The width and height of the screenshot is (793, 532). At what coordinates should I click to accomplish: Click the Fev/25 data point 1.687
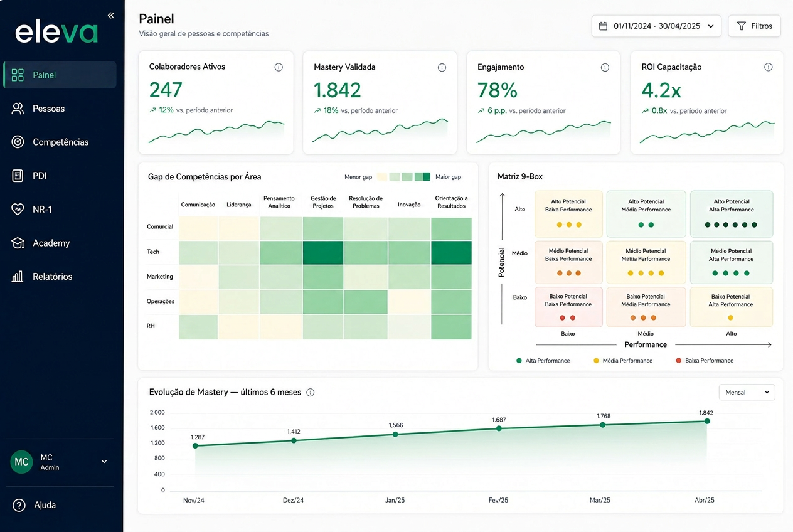point(499,428)
